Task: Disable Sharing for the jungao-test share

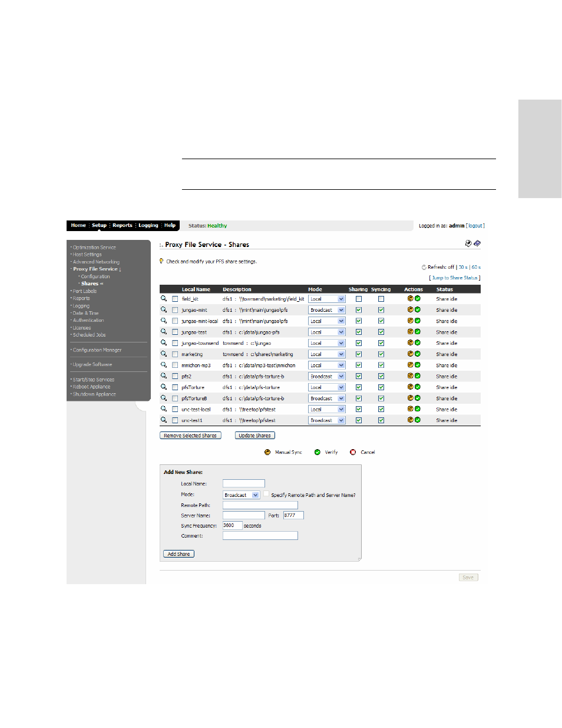Action: click(x=359, y=332)
